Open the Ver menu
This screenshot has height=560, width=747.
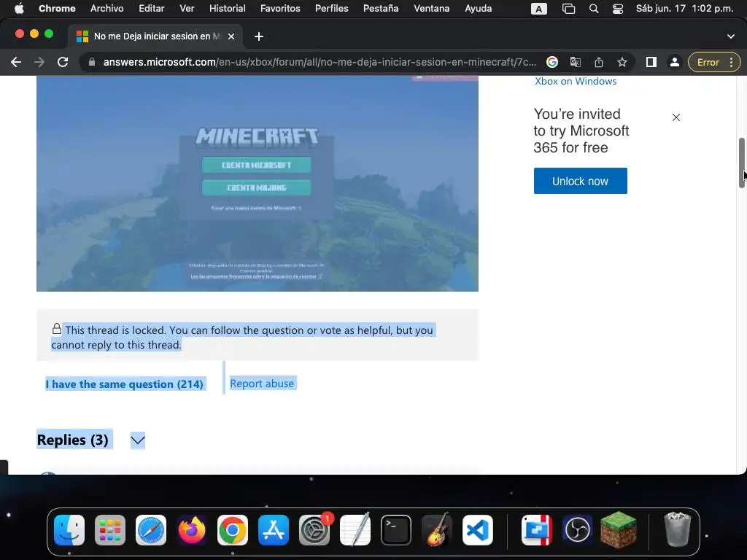tap(187, 9)
